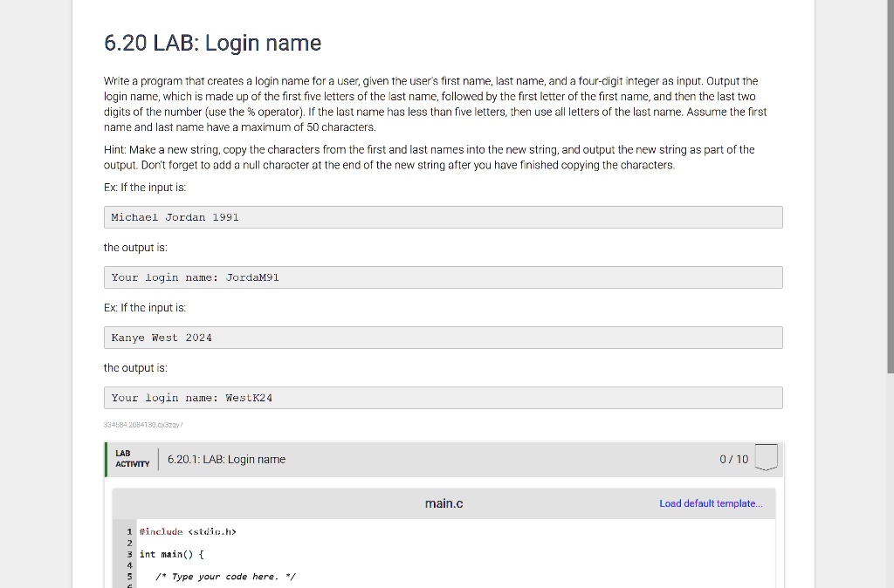This screenshot has width=894, height=588.
Task: Select the main.c file tab
Action: tap(444, 503)
